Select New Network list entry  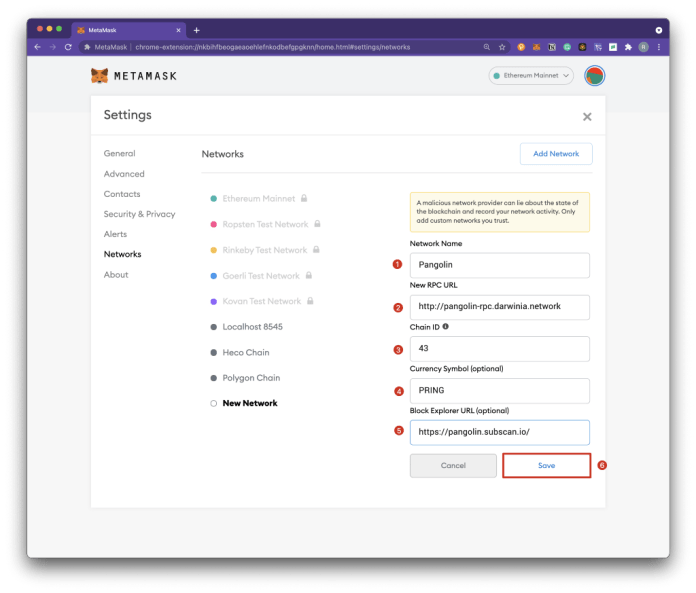tap(244, 403)
